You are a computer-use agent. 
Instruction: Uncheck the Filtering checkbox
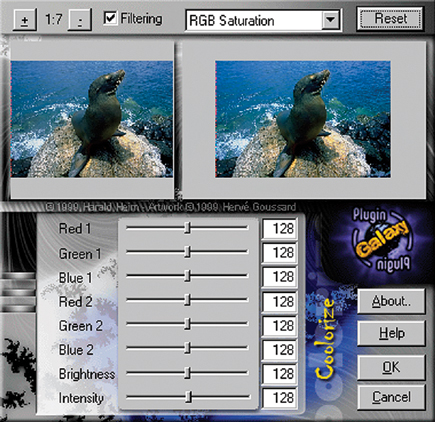[x=110, y=18]
